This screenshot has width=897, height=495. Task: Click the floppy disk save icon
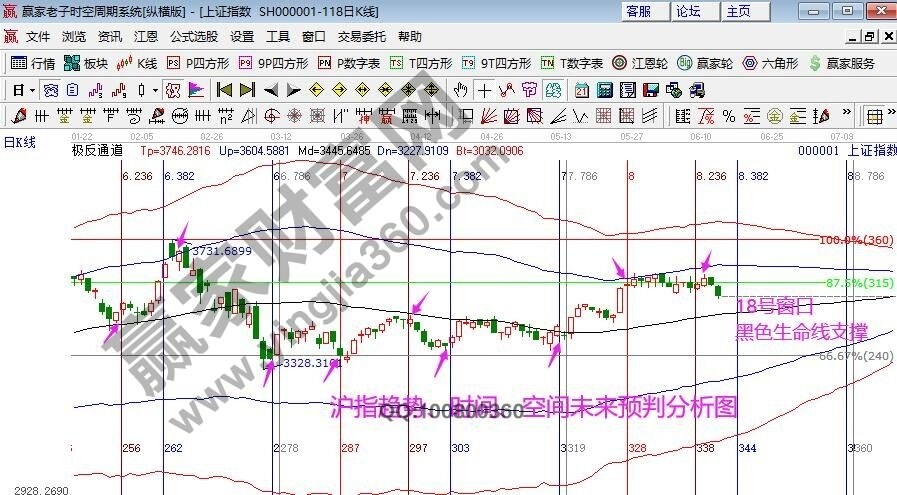(x=650, y=90)
